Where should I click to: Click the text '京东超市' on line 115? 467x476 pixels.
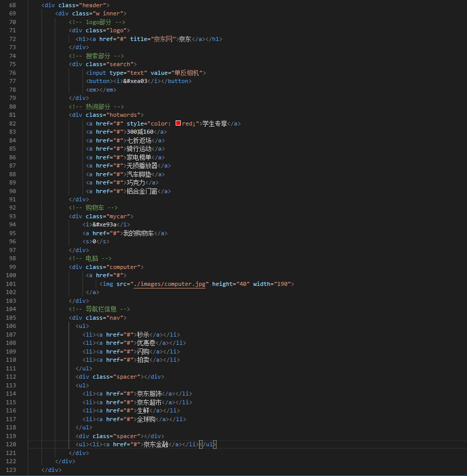(150, 402)
